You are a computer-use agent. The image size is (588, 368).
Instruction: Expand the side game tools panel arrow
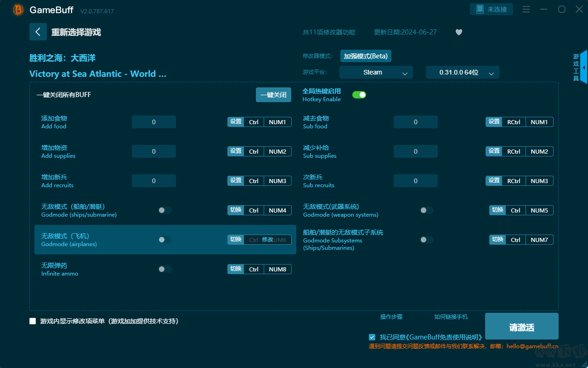(x=583, y=68)
